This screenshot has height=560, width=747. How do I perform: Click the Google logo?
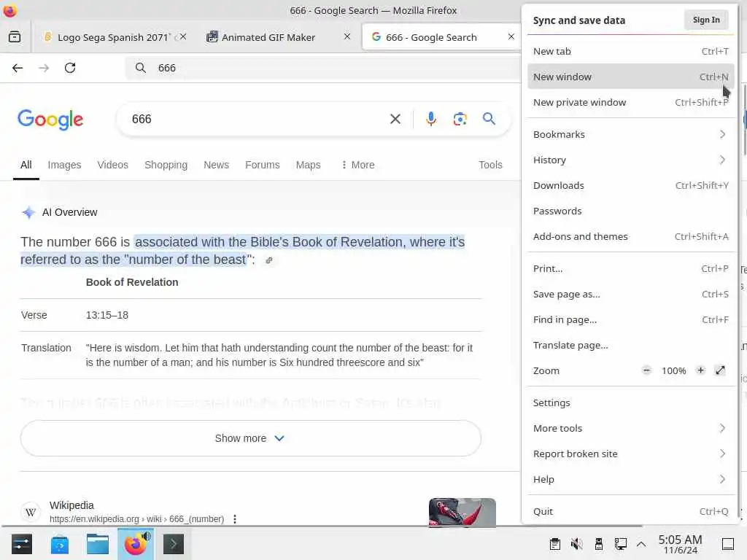coord(50,120)
